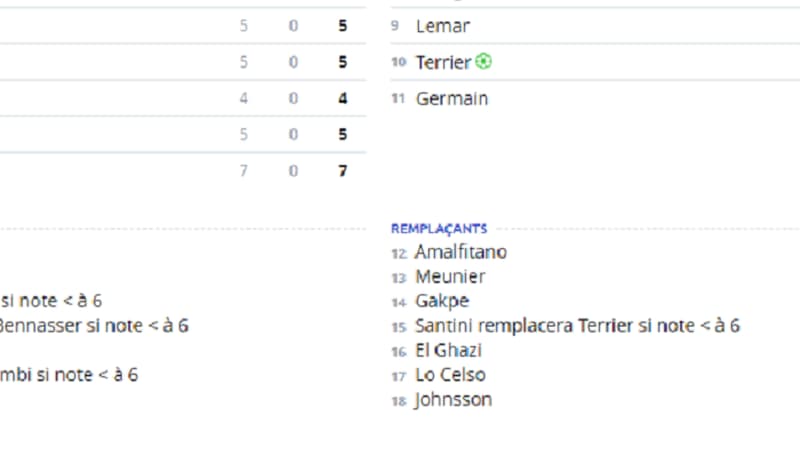This screenshot has width=800, height=450.
Task: Click the green goal icon beside Terrier
Action: [x=483, y=62]
